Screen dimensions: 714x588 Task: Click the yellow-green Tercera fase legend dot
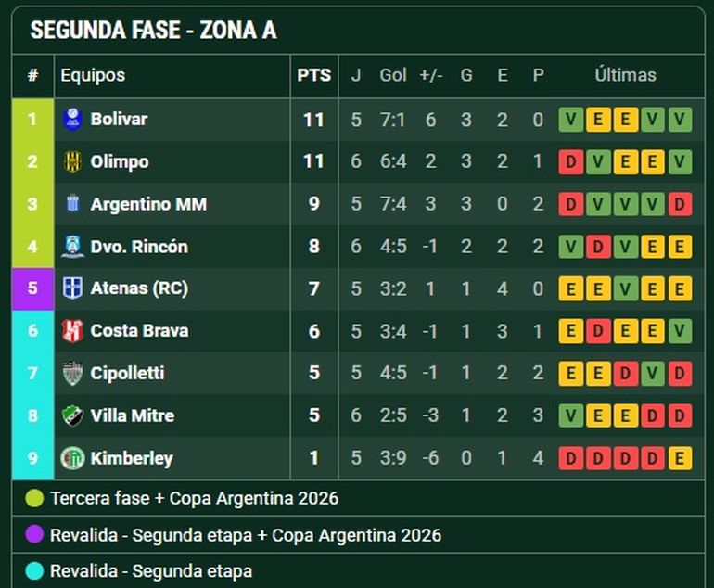(34, 498)
